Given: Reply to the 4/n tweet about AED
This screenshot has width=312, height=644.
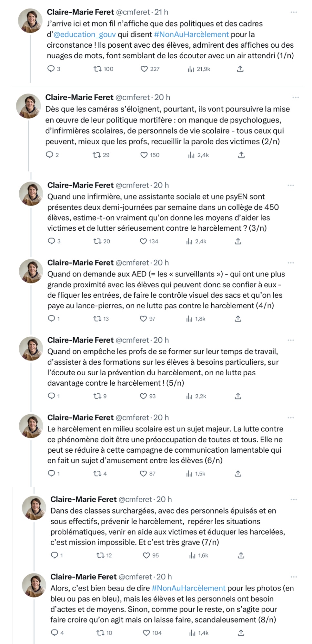Looking at the screenshot, I should [x=51, y=319].
